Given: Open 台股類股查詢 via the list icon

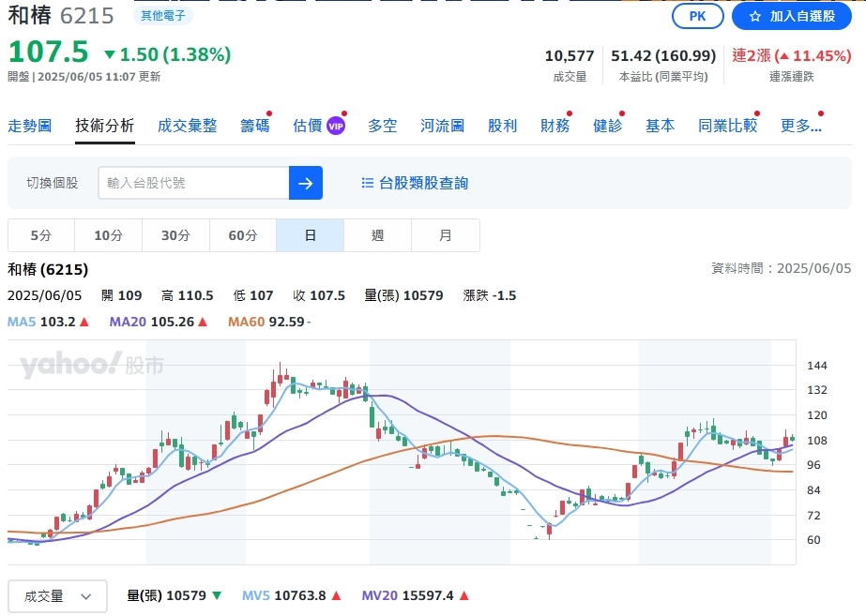Looking at the screenshot, I should 367,183.
